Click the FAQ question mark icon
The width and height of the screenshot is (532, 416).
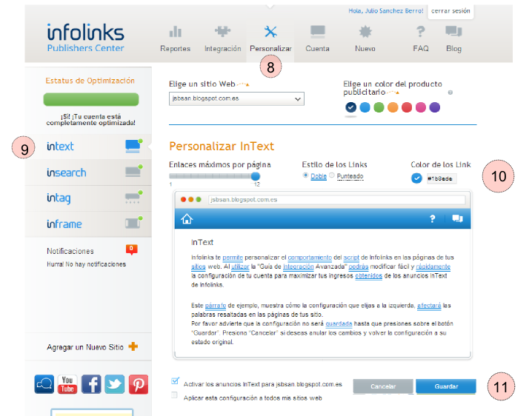coord(420,32)
